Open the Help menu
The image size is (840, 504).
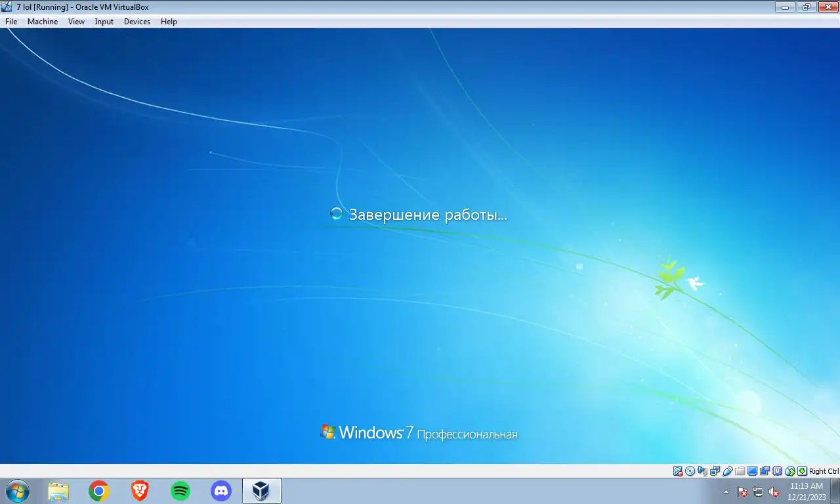point(169,22)
